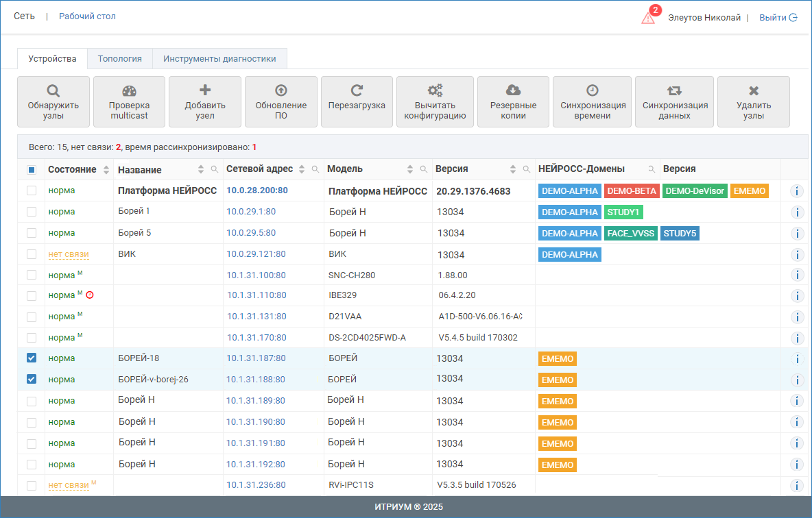Screen dimensions: 812x518
Task: Show info for DS-2CD4025FWD-A device
Action: point(797,338)
